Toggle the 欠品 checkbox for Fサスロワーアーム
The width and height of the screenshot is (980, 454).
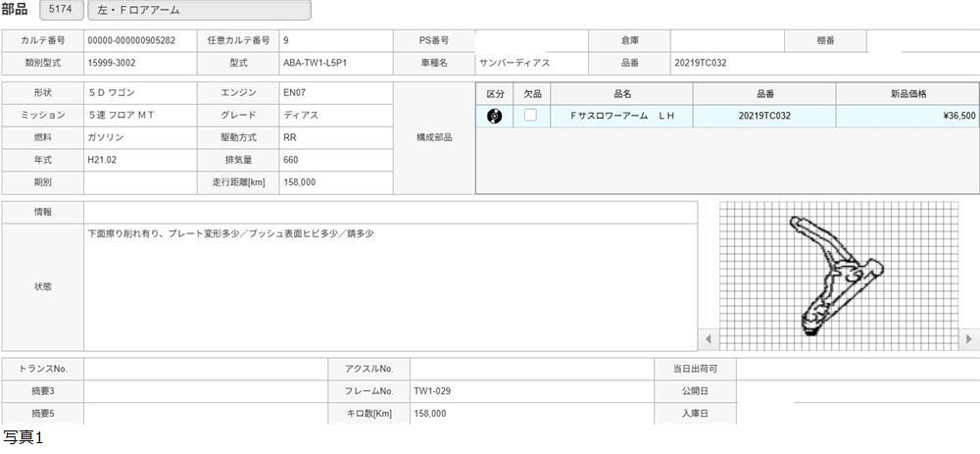530,116
